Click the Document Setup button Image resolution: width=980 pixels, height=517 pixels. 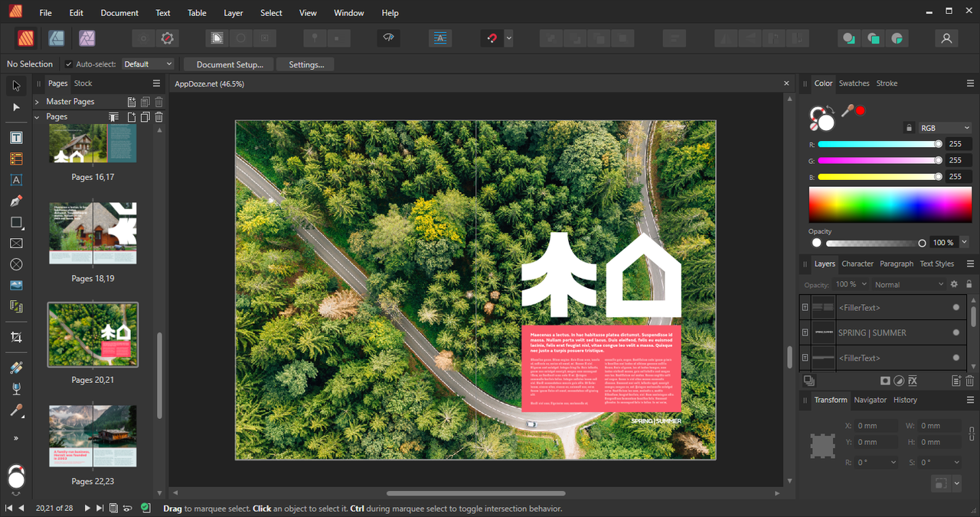(230, 64)
